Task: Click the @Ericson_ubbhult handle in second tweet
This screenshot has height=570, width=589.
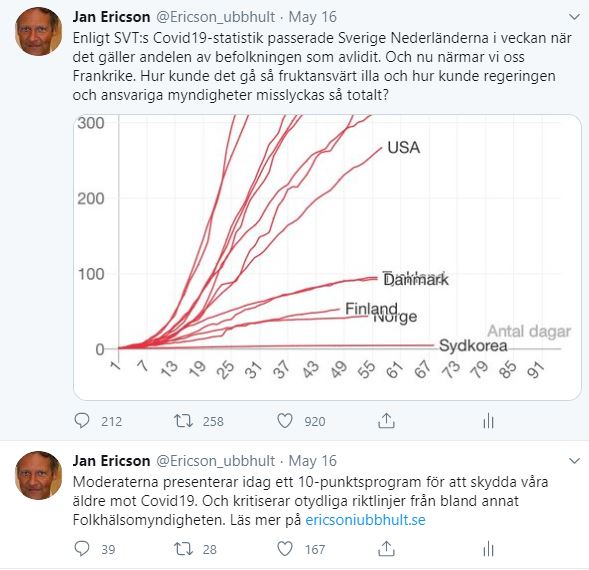Action: pyautogui.click(x=215, y=461)
